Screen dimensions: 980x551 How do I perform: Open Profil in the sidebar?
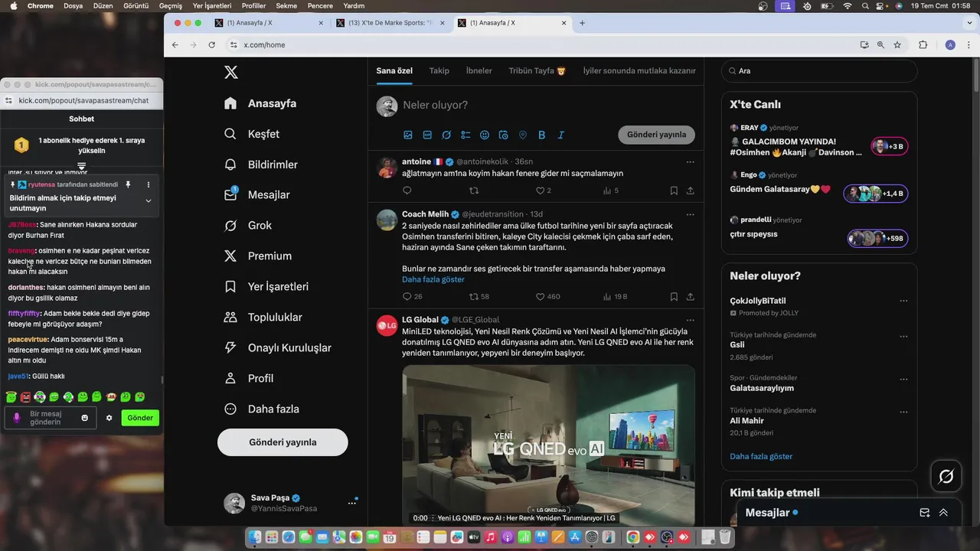[x=249, y=379]
